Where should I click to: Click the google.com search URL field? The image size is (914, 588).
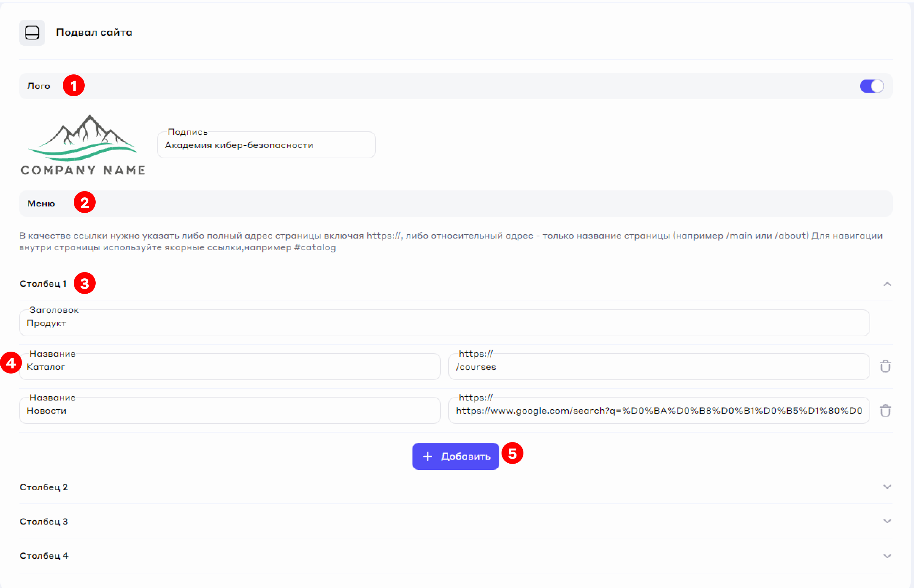point(658,411)
